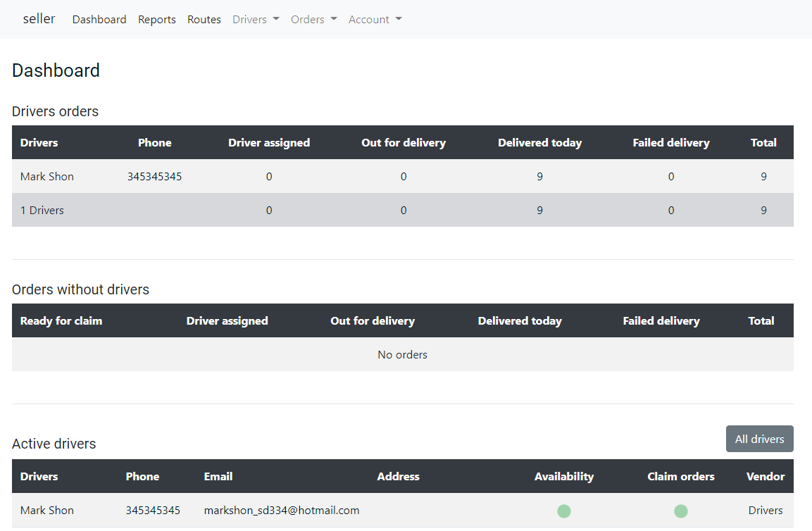812x531 pixels.
Task: Open the Dashboard nav link
Action: click(x=99, y=20)
